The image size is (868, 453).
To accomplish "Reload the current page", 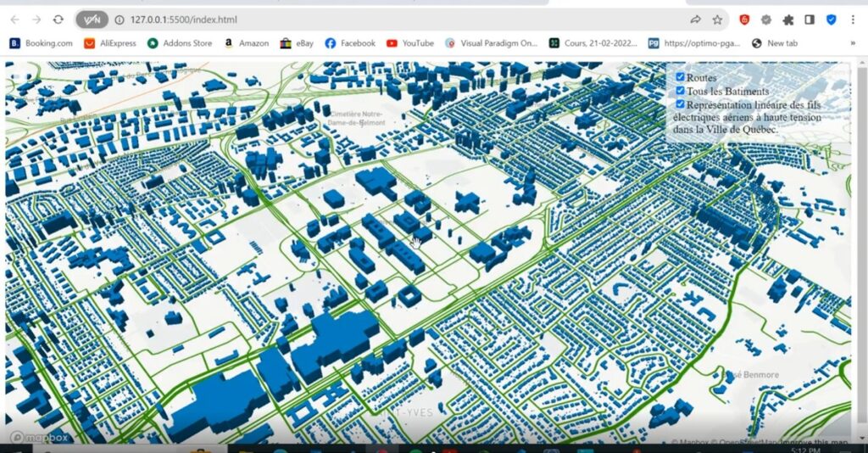I will (58, 20).
